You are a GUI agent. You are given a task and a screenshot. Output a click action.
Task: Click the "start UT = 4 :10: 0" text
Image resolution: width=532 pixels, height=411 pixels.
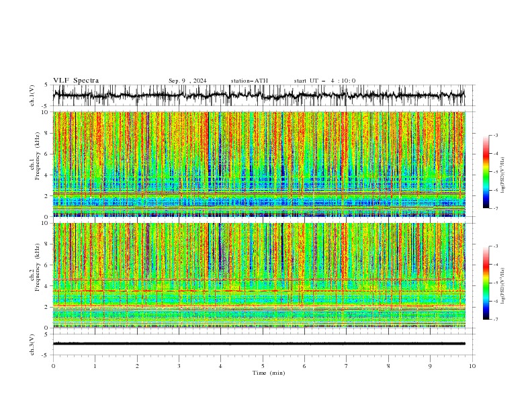[324, 81]
